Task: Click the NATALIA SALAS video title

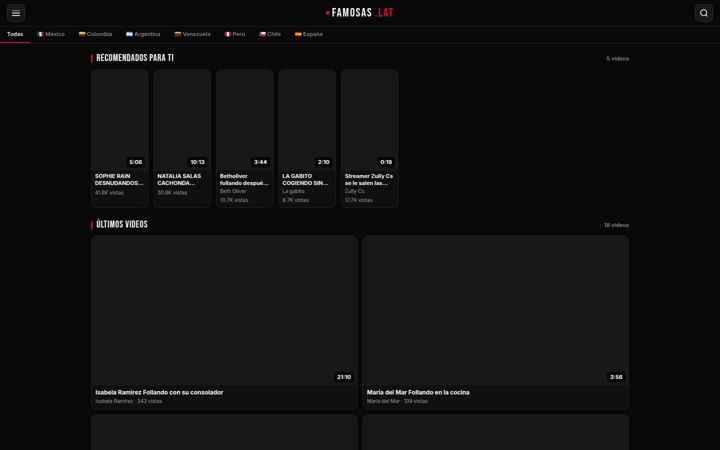Action: [x=179, y=180]
